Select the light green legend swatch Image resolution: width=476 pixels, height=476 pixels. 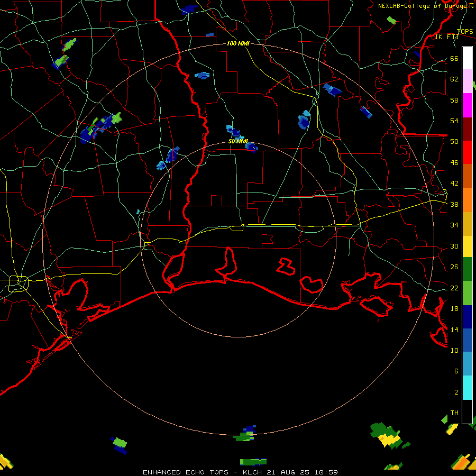[467, 293]
